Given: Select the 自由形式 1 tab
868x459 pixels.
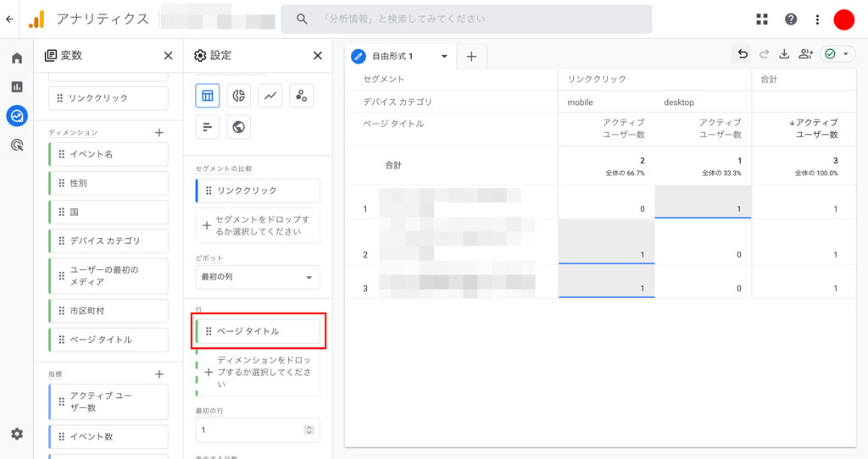Looking at the screenshot, I should [392, 56].
